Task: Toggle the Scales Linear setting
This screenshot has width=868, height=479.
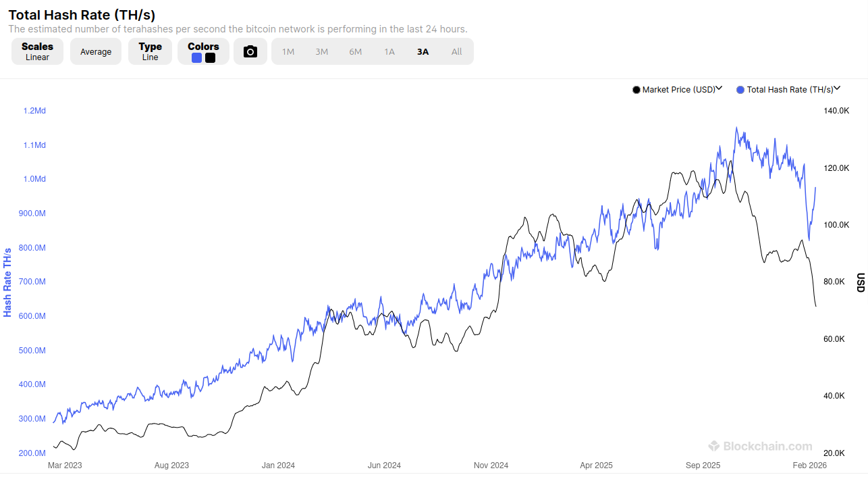Action: click(37, 51)
